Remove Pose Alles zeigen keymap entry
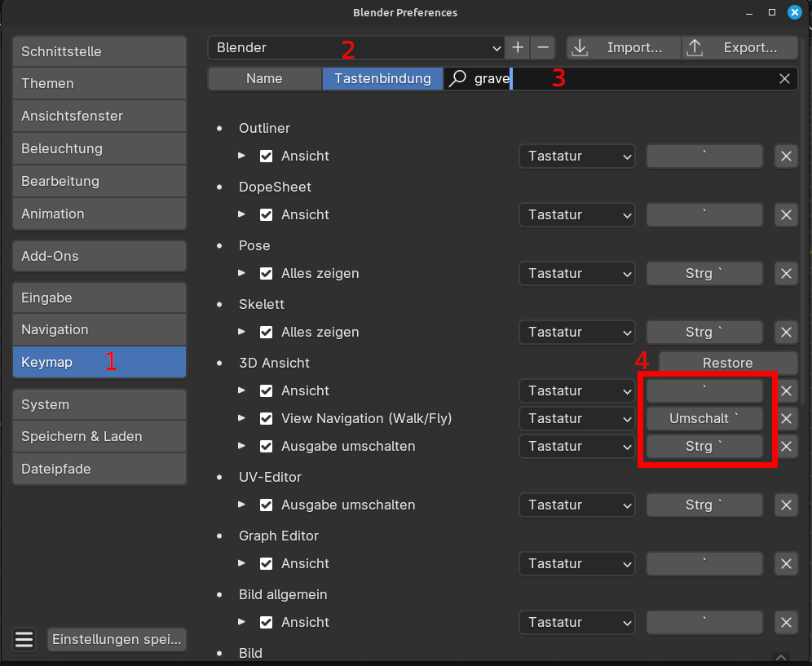The height and width of the screenshot is (666, 812). (786, 273)
